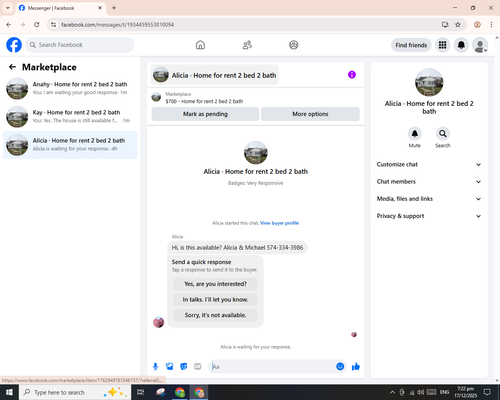Open the notifications bell in the header
The height and width of the screenshot is (400, 500).
click(461, 45)
